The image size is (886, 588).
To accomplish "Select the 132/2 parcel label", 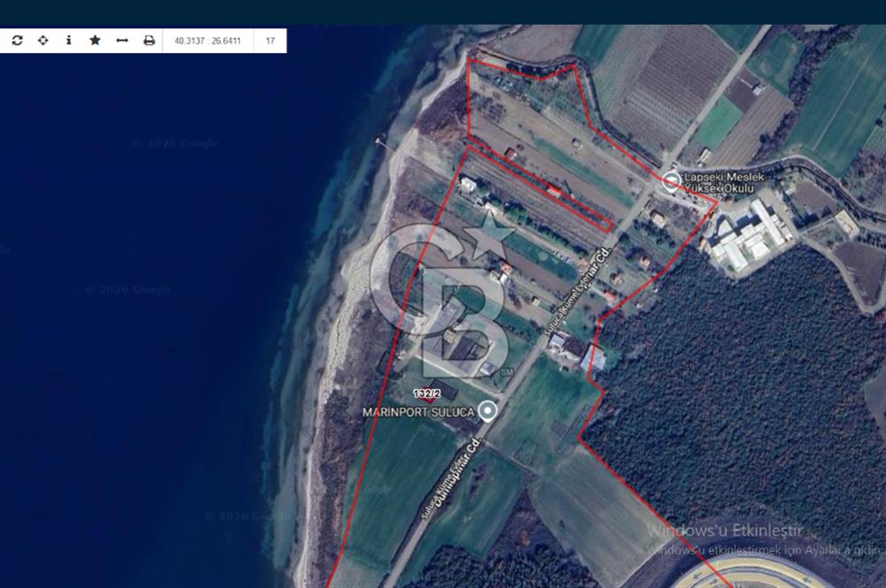I will pos(427,394).
